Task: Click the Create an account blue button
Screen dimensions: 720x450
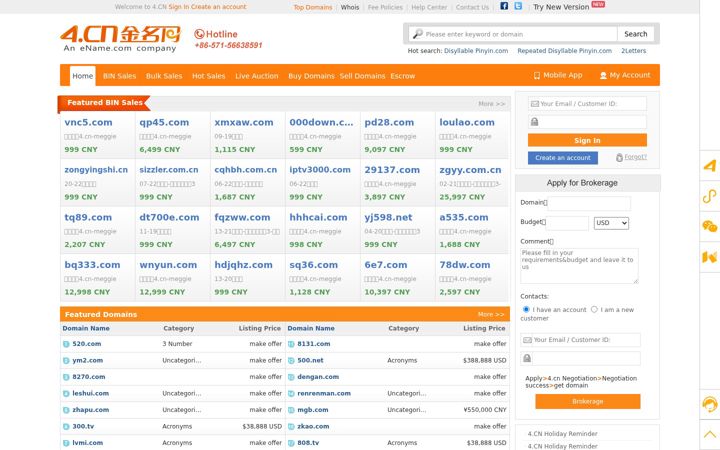Action: click(563, 158)
